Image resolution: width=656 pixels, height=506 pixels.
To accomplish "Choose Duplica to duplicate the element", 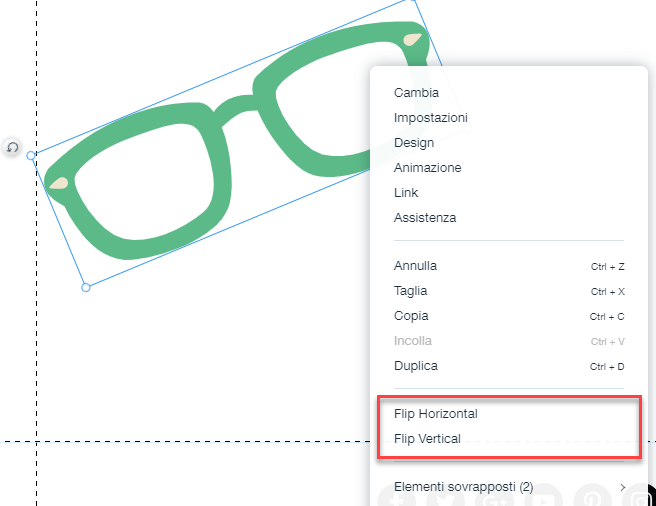I will pyautogui.click(x=415, y=366).
